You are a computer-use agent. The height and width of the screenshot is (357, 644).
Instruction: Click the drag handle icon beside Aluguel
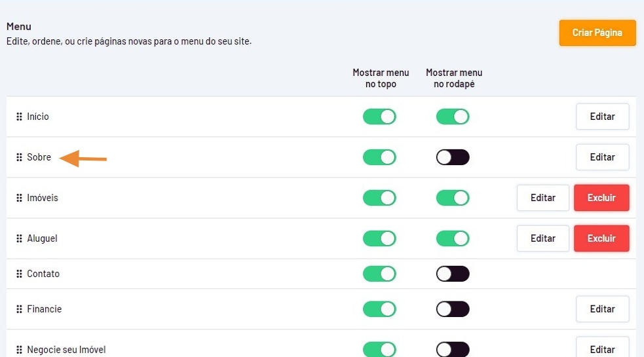click(x=19, y=238)
